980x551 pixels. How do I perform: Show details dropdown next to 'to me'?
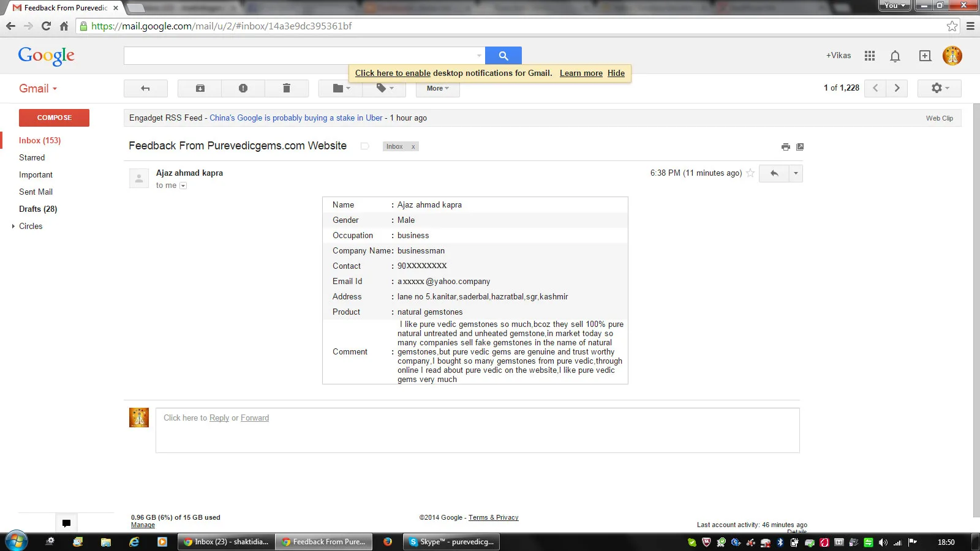183,186
